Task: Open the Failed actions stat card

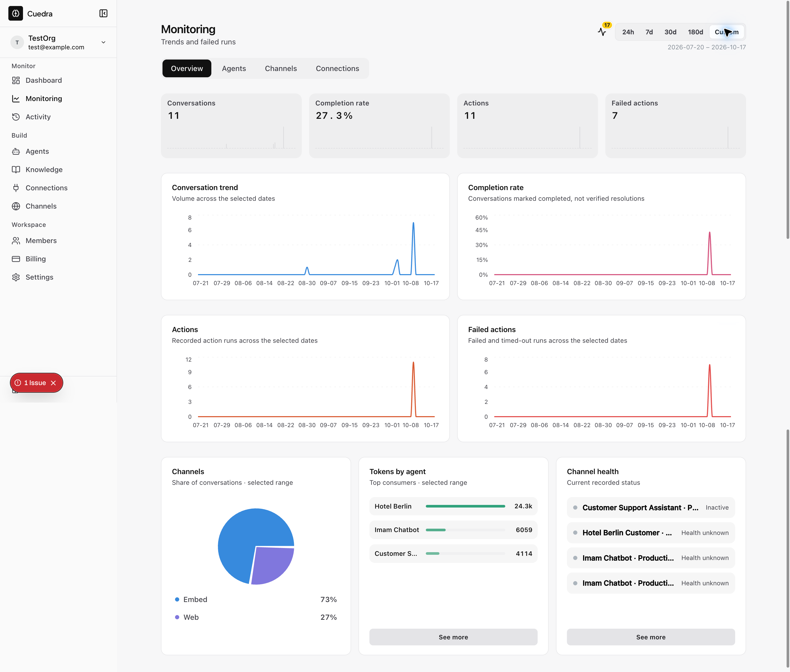Action: click(x=675, y=126)
